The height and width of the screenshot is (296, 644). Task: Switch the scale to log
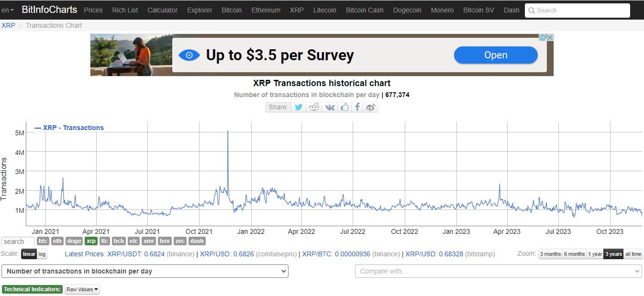pyautogui.click(x=42, y=254)
